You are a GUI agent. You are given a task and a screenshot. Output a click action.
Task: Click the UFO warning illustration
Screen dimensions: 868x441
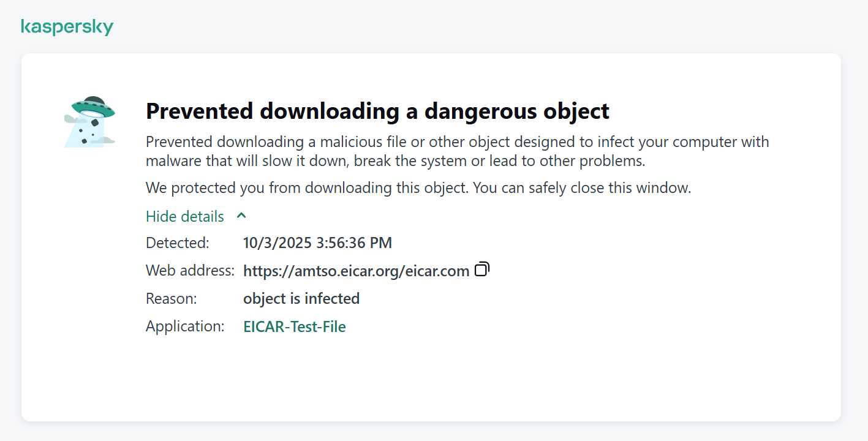[89, 123]
